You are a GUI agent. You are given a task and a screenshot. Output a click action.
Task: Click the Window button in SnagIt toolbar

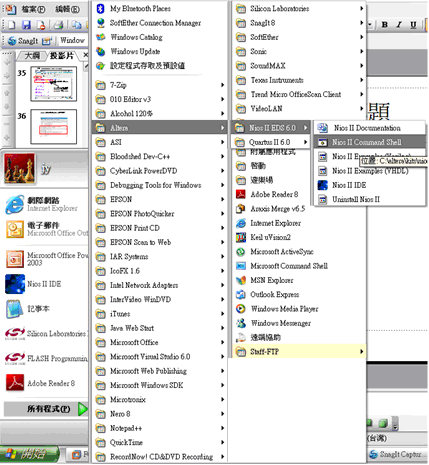[72, 41]
